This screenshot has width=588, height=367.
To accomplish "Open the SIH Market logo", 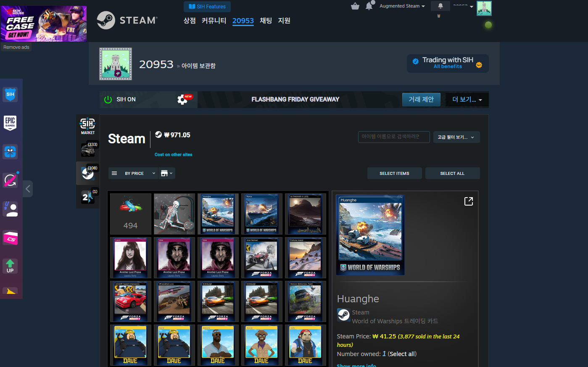I will coord(88,126).
